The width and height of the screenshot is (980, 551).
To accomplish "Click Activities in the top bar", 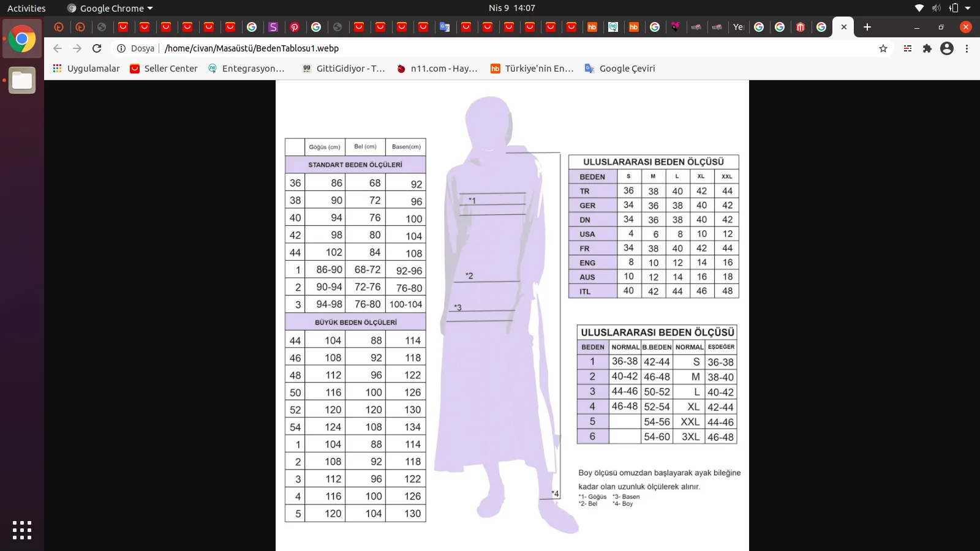I will tap(26, 8).
